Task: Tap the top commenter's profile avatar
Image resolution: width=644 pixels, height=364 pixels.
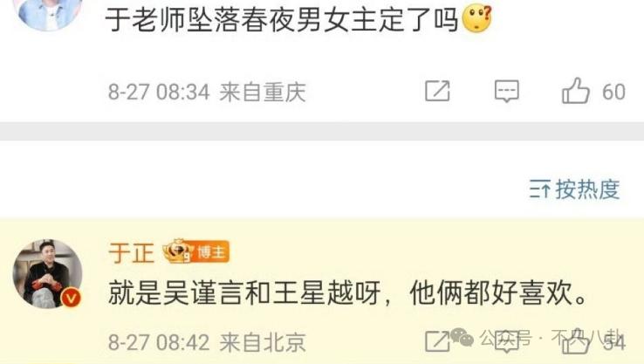Action: click(x=48, y=12)
